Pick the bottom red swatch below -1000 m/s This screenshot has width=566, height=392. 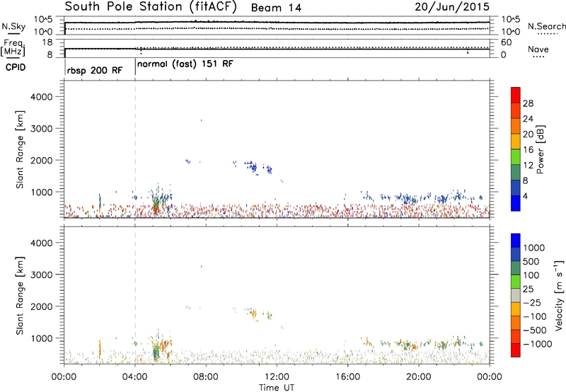coord(516,350)
